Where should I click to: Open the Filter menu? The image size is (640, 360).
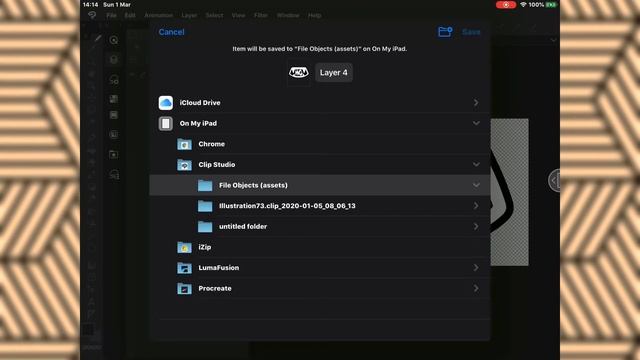(x=261, y=16)
